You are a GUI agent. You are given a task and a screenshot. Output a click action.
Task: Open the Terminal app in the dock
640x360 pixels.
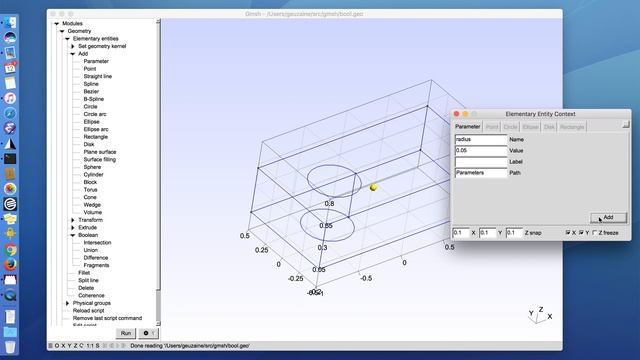click(10, 158)
